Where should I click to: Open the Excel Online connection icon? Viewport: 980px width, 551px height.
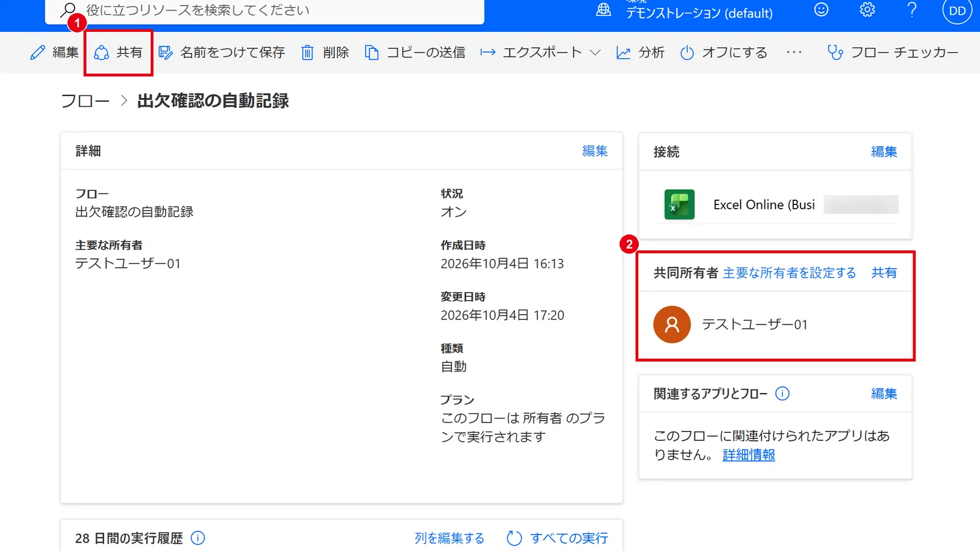(x=679, y=204)
